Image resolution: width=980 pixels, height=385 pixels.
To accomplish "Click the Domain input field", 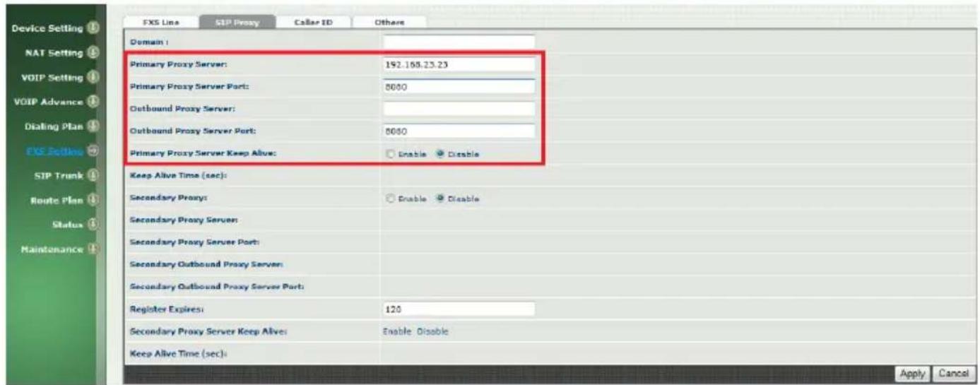I will tap(459, 42).
